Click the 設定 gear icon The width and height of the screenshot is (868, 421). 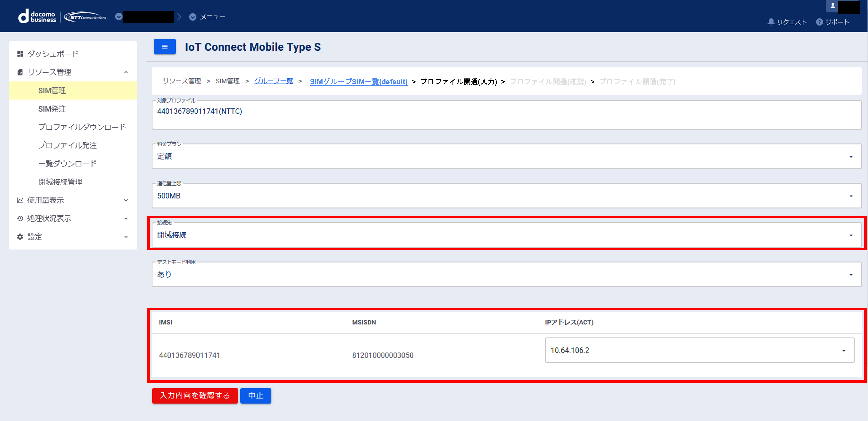20,237
